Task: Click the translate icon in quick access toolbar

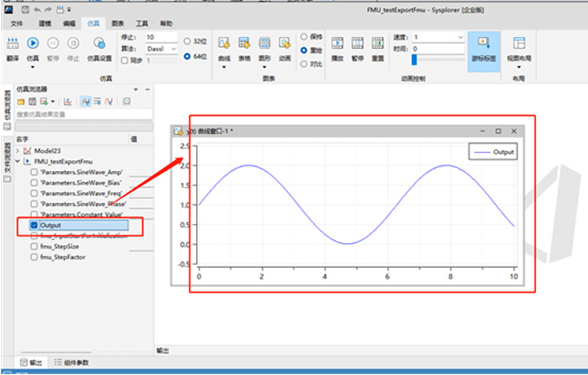Action: point(60,10)
